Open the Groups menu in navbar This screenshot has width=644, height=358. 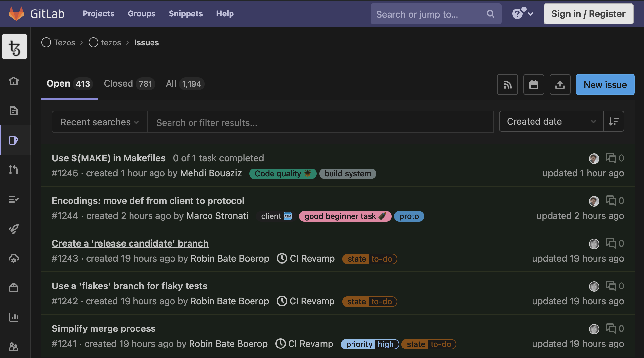tap(141, 14)
